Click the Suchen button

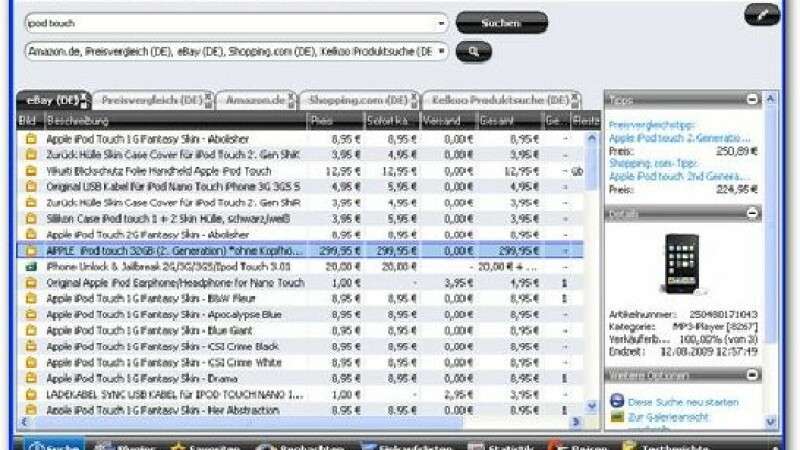tap(502, 23)
